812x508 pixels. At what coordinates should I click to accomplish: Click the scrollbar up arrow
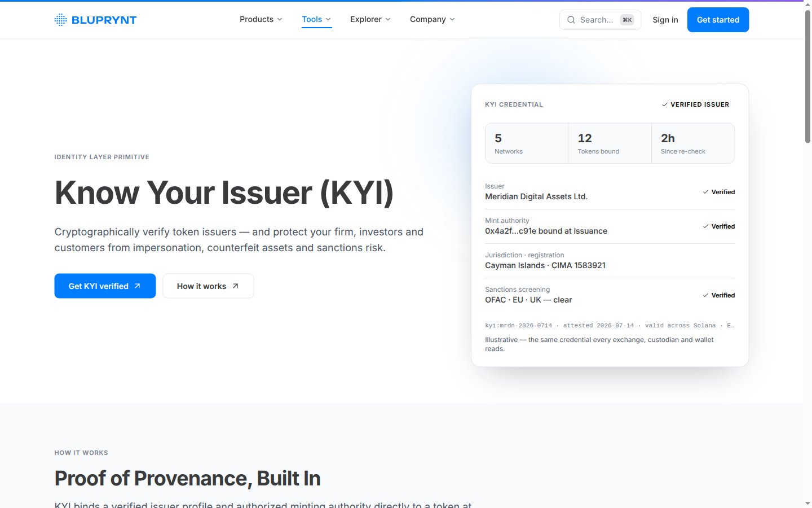[807, 5]
